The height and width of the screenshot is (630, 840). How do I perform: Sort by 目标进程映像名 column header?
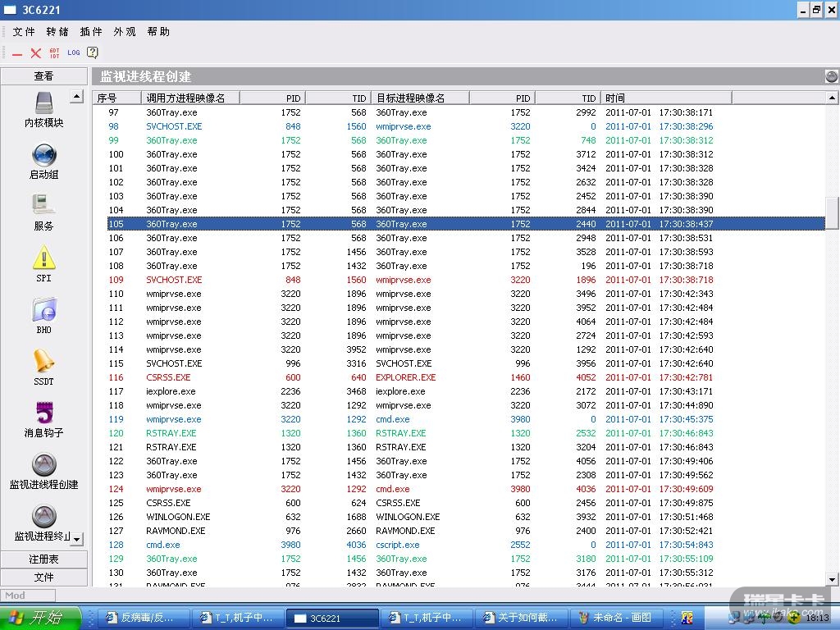420,98
